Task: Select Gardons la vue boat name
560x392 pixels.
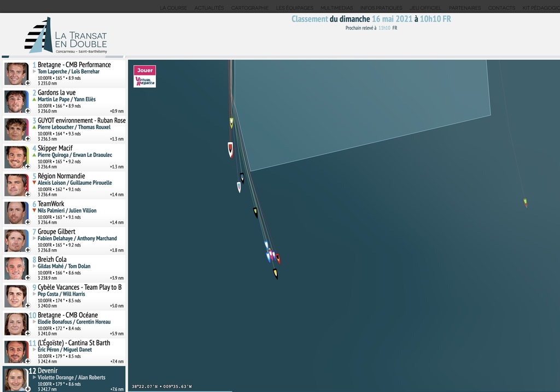Action: click(56, 92)
